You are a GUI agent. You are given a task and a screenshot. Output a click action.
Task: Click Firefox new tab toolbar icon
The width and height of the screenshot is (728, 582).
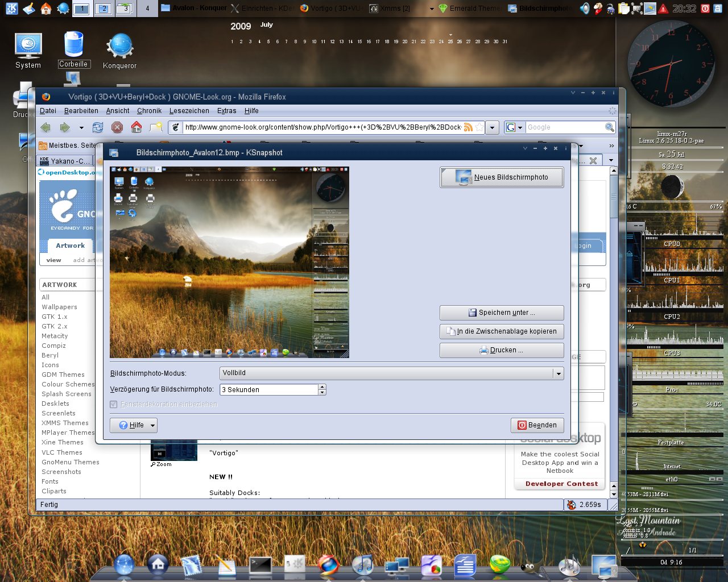tap(156, 127)
